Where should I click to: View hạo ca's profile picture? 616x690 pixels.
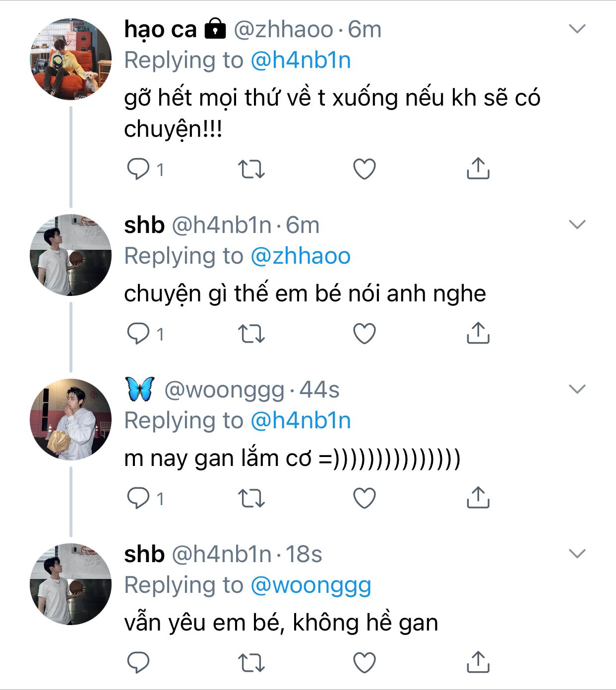(71, 59)
